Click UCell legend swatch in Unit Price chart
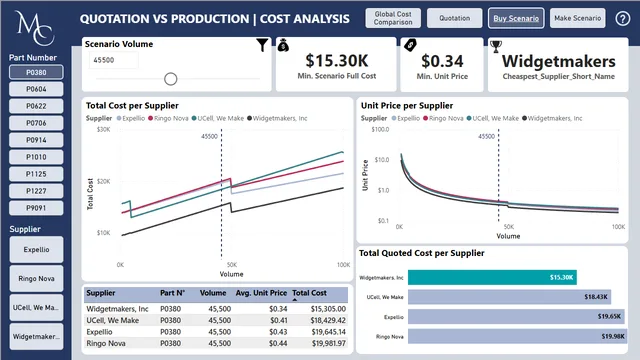The height and width of the screenshot is (360, 640). 469,118
